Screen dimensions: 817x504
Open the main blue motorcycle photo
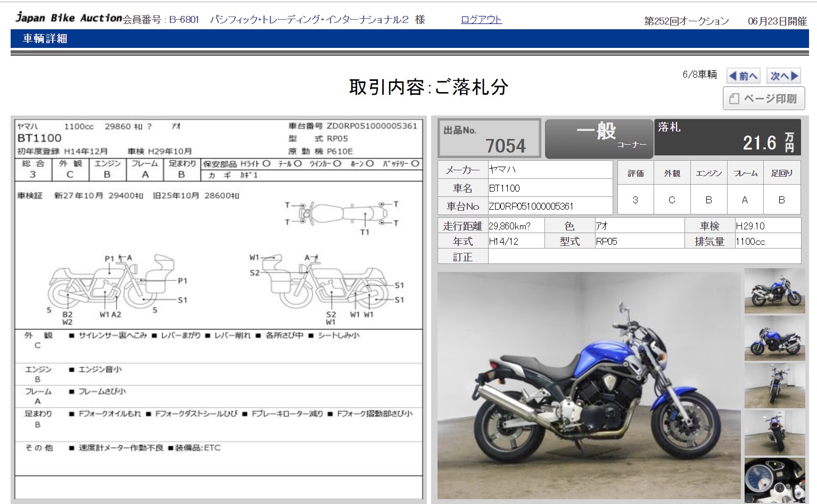click(x=589, y=385)
